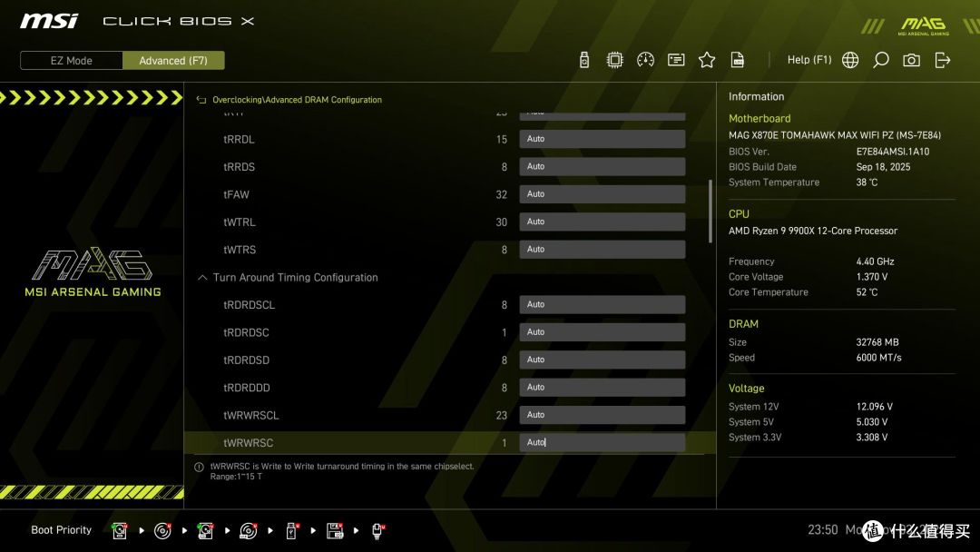Select the optical disc boot device icon
Screen dimensions: 980x552
[x=162, y=531]
